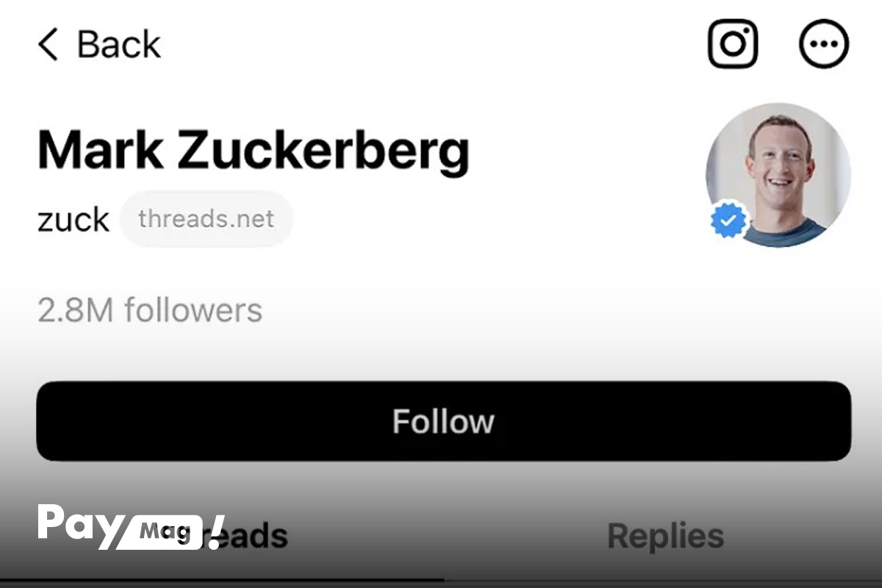Click the PayMag logo watermark

pyautogui.click(x=131, y=527)
